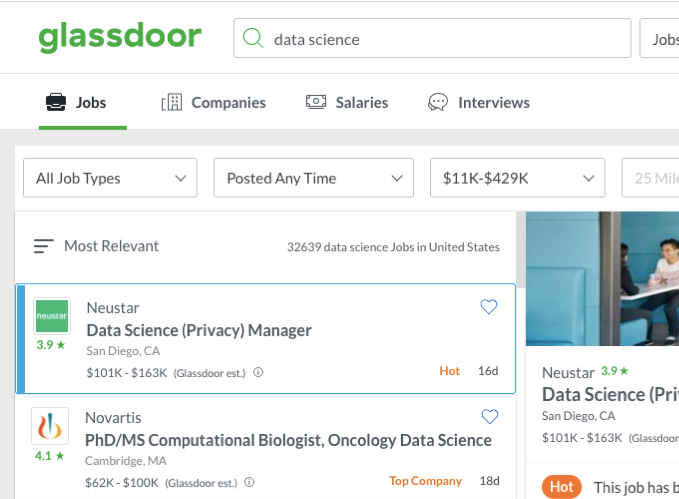Viewport: 679px width, 499px height.
Task: Switch to the Companies tab
Action: [x=214, y=102]
